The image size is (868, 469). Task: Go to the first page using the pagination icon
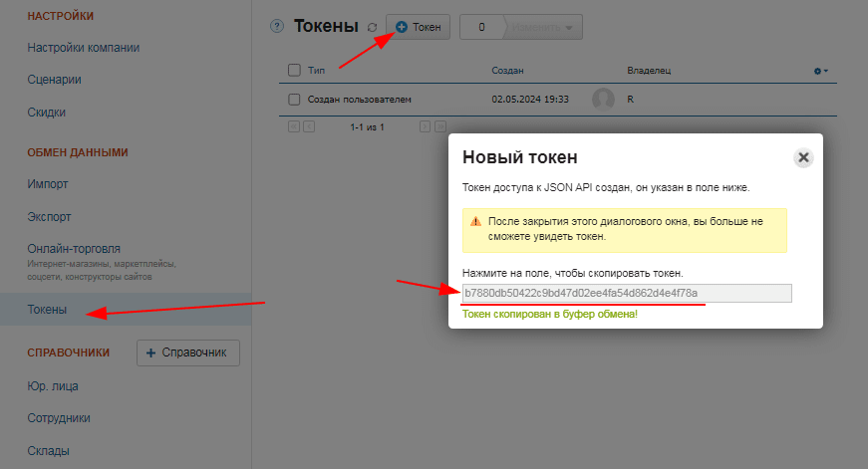click(294, 126)
